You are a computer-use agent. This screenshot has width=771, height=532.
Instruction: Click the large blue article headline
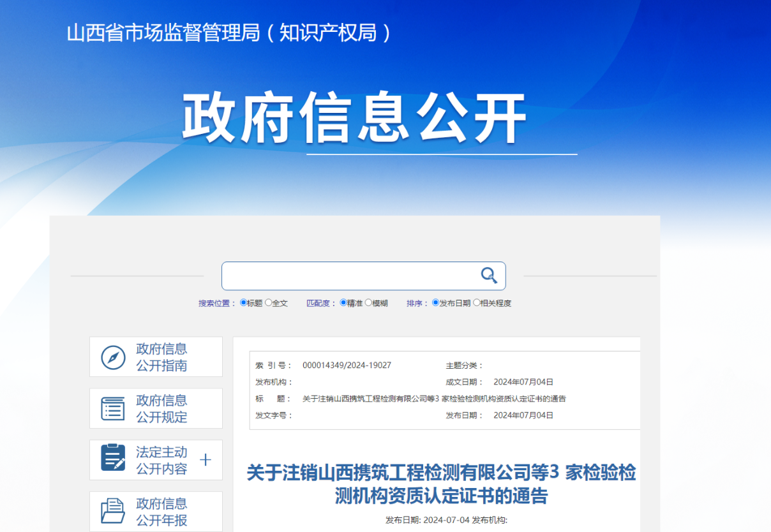(x=441, y=484)
